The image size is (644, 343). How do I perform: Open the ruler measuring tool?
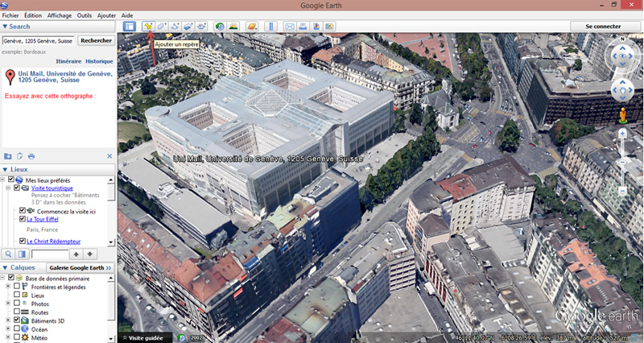click(x=270, y=27)
